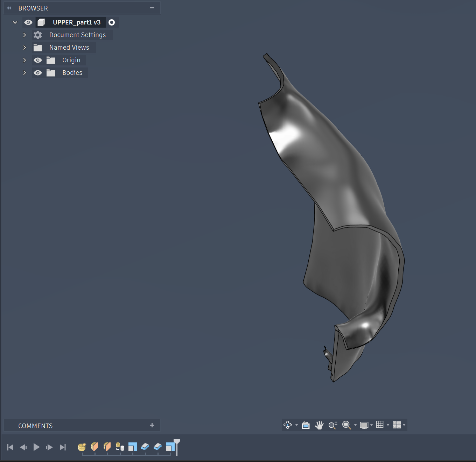Image resolution: width=476 pixels, height=462 pixels.
Task: Click the BROWSER panel title
Action: (33, 8)
